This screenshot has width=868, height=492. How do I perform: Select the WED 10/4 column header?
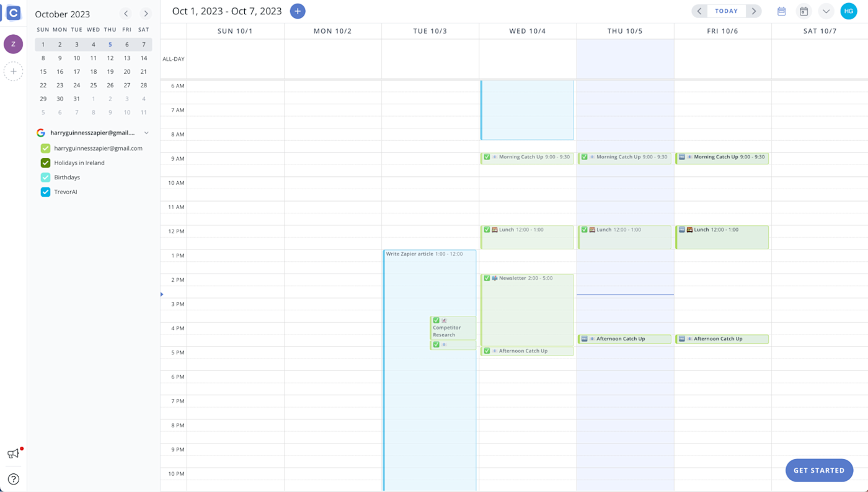528,31
